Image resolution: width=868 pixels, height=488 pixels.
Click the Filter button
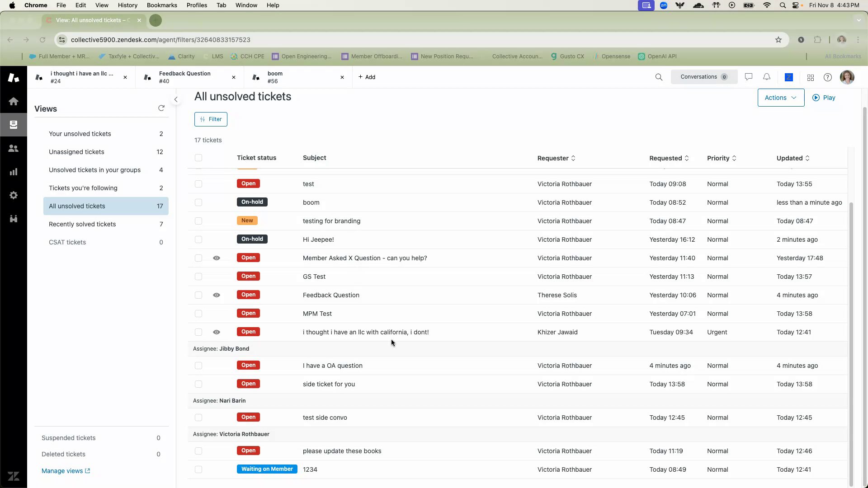(211, 119)
